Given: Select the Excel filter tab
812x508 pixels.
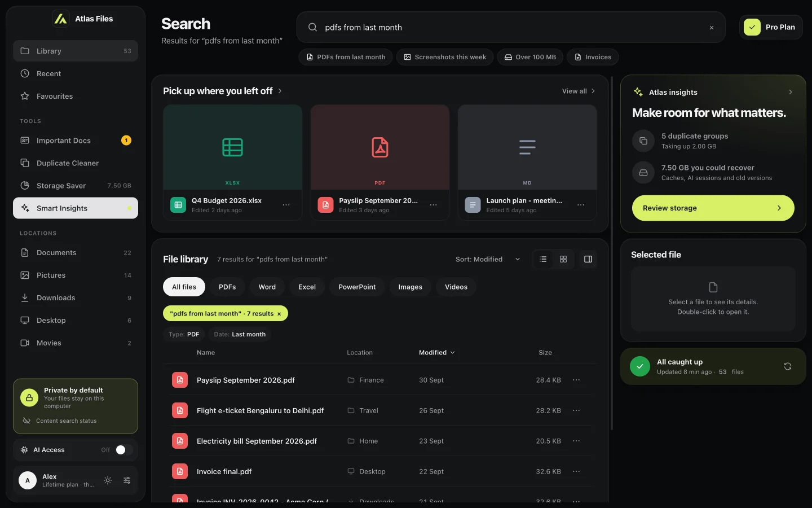Looking at the screenshot, I should pyautogui.click(x=307, y=287).
